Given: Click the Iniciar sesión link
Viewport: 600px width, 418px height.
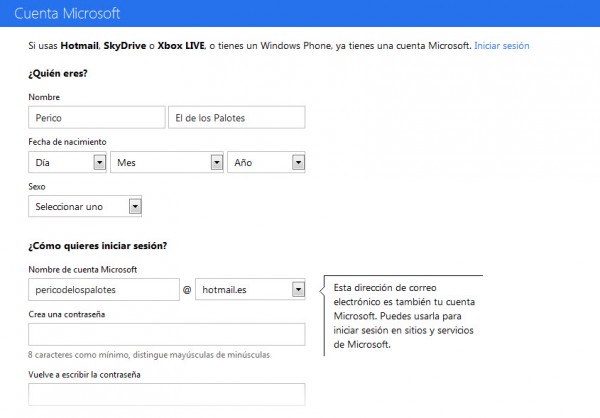Looking at the screenshot, I should [x=502, y=46].
